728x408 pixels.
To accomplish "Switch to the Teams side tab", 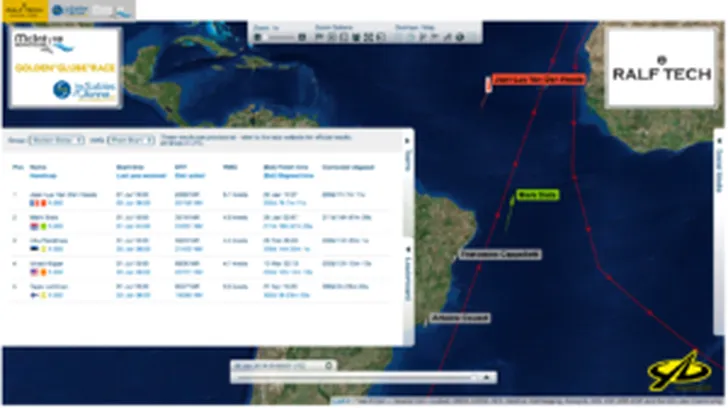I will coord(408,162).
